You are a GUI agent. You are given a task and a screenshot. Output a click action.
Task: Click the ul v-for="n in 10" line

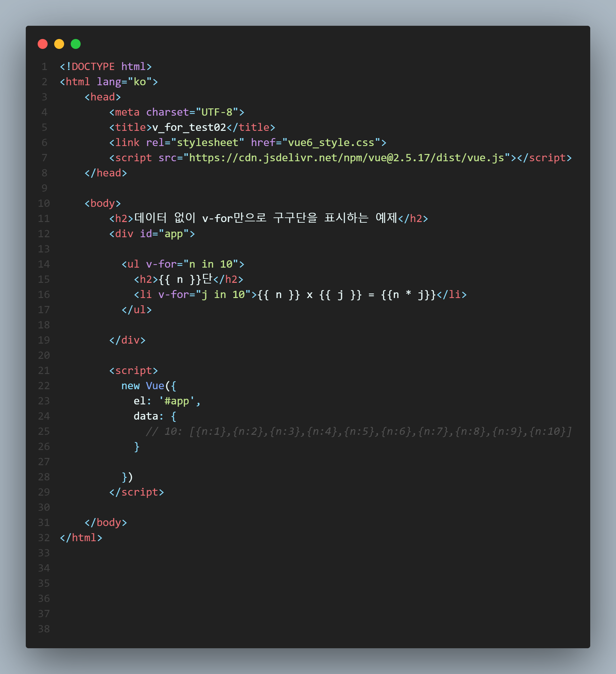pyautogui.click(x=183, y=264)
